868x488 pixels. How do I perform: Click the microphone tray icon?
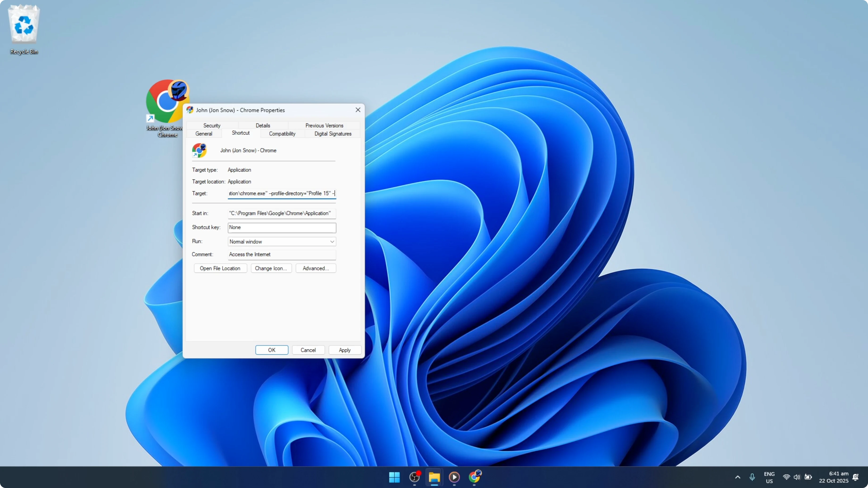pos(752,477)
